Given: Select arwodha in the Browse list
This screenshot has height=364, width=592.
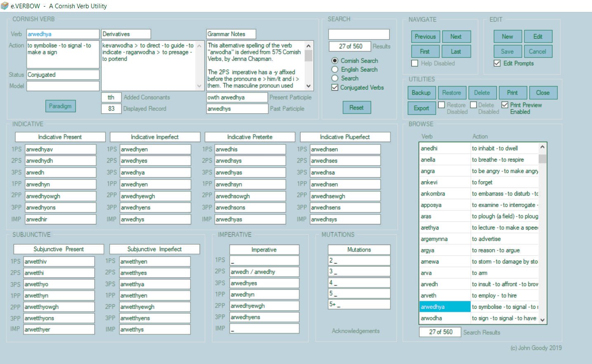Looking at the screenshot, I should [445, 318].
